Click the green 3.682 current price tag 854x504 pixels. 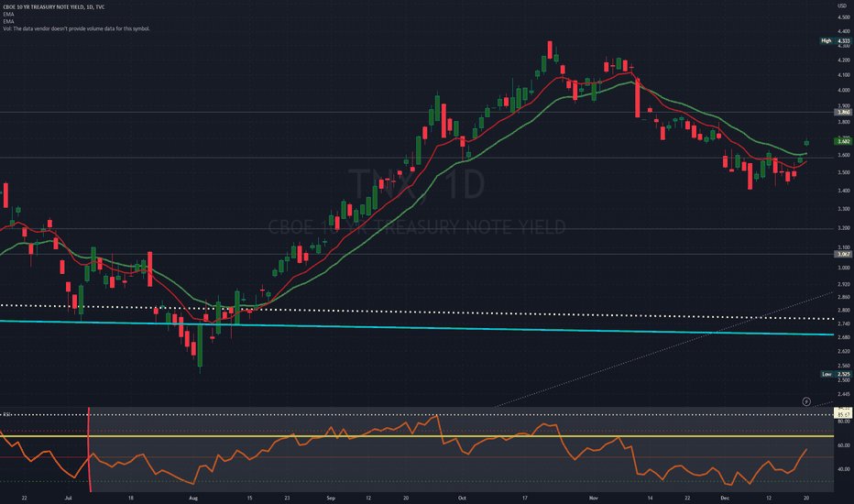(843, 141)
